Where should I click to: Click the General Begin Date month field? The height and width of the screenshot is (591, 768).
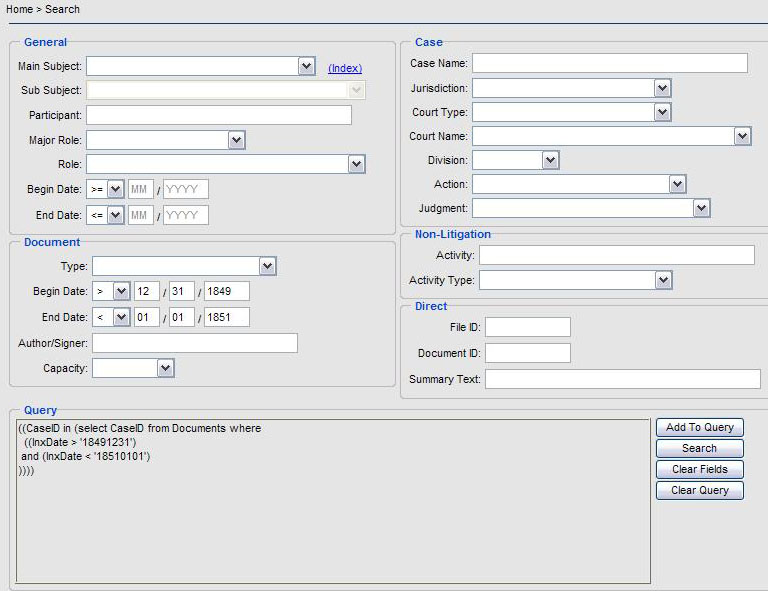point(141,189)
